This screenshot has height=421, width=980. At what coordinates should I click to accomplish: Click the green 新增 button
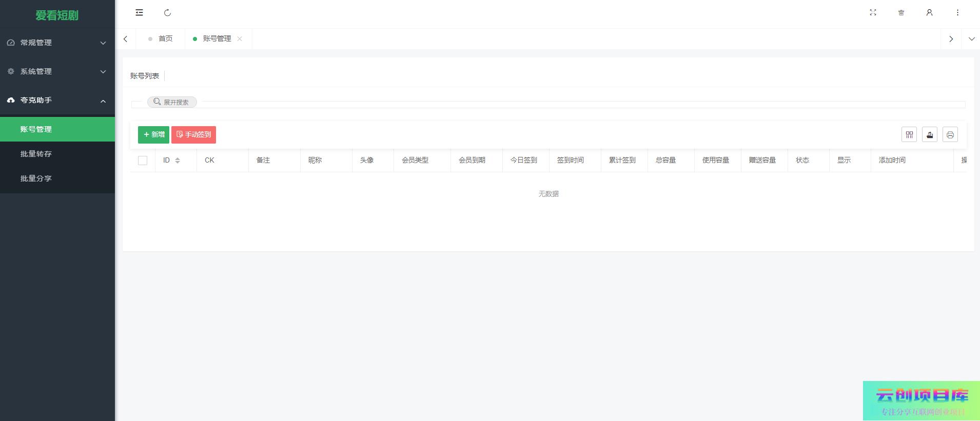click(x=153, y=135)
